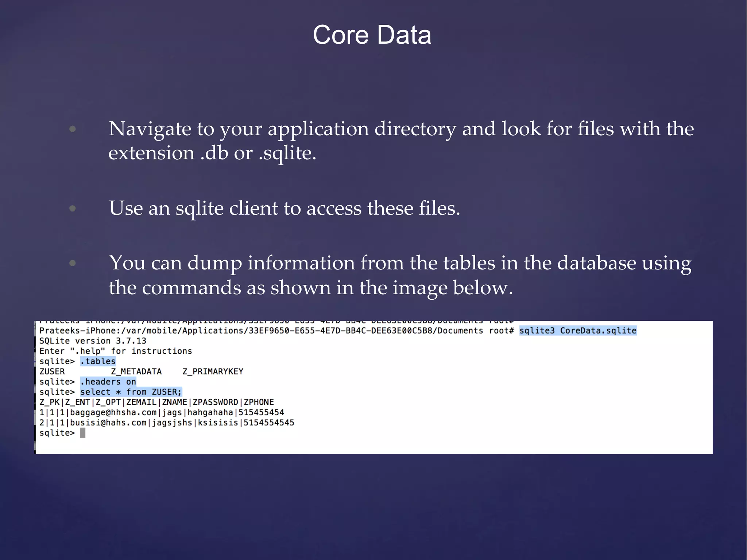This screenshot has width=747, height=560.
Task: Click the 'busisi@hahs.com' result row
Action: click(x=167, y=423)
